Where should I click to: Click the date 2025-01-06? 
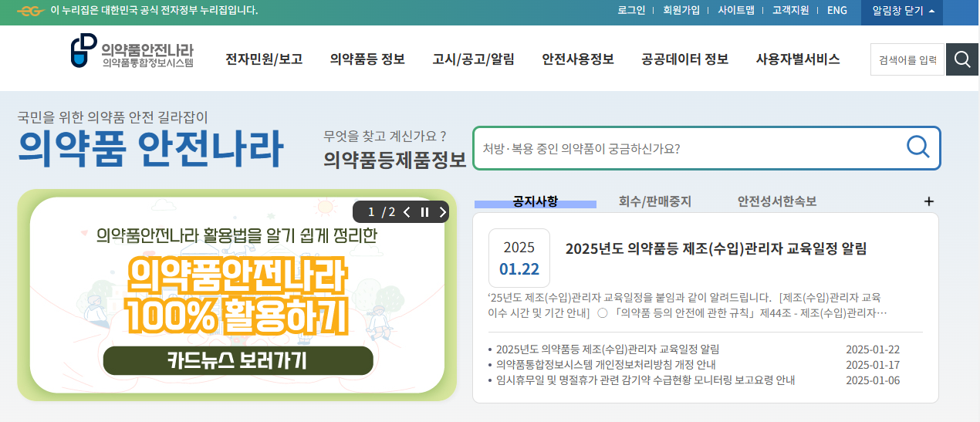click(873, 380)
